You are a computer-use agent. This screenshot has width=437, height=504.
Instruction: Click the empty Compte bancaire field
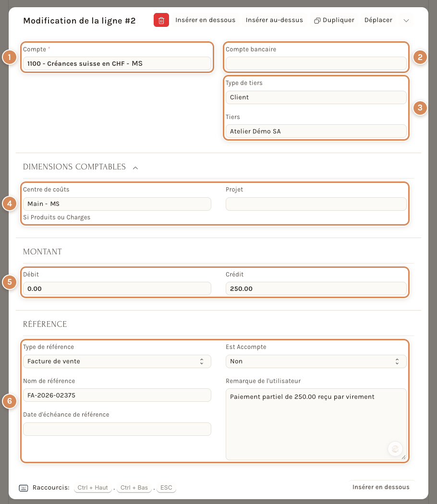[316, 63]
